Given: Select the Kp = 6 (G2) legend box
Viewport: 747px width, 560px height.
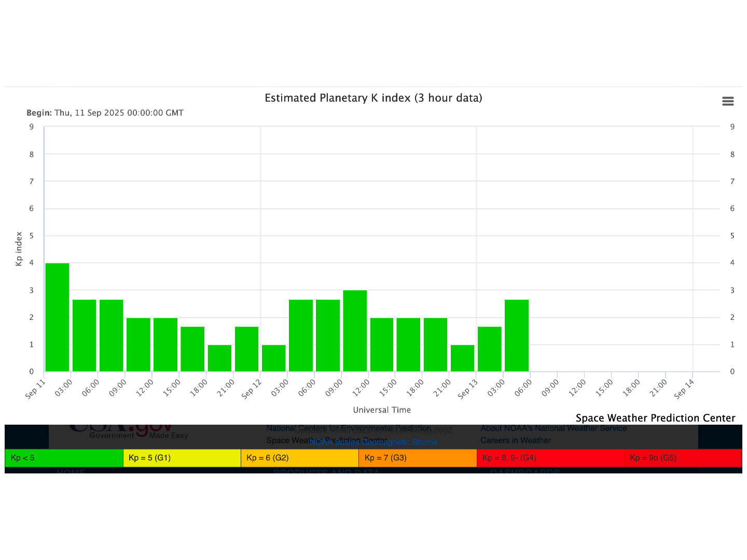Looking at the screenshot, I should (299, 458).
